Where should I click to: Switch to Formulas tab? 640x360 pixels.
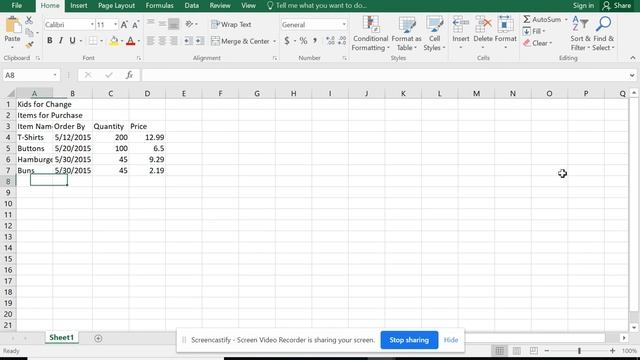pyautogui.click(x=160, y=5)
